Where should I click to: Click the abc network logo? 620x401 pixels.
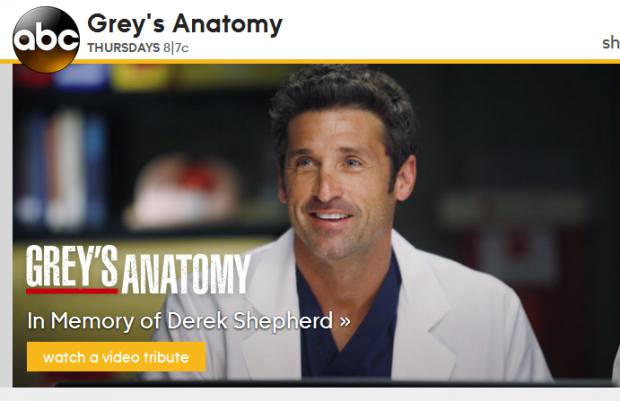46,40
